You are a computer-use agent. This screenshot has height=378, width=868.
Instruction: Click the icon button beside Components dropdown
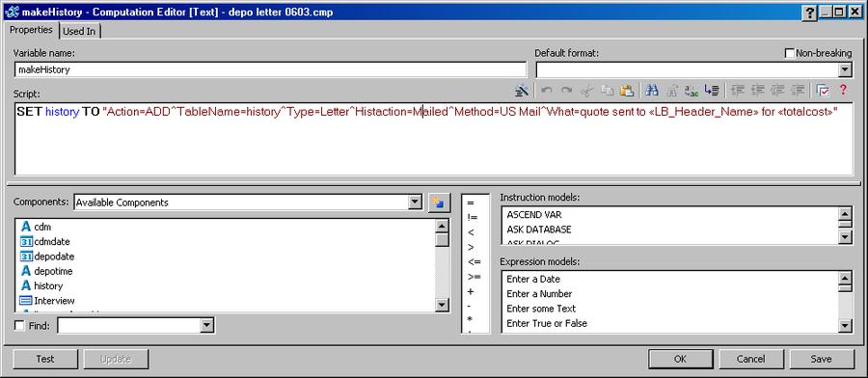pos(439,202)
